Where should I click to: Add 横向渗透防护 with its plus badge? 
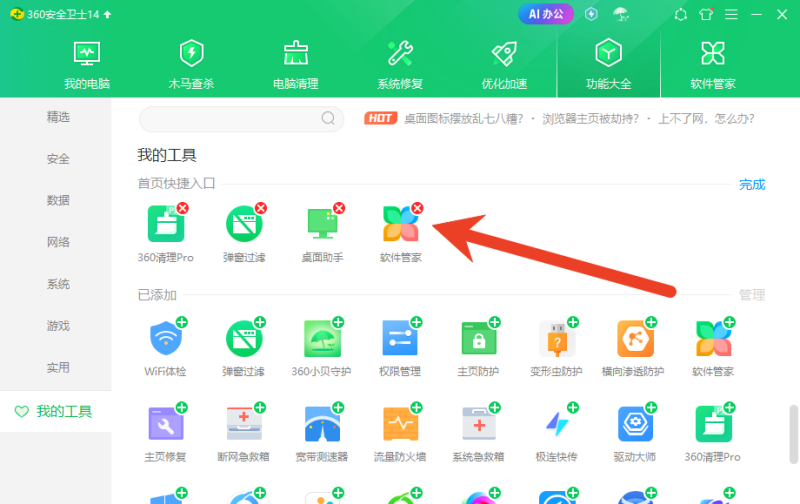[x=652, y=322]
